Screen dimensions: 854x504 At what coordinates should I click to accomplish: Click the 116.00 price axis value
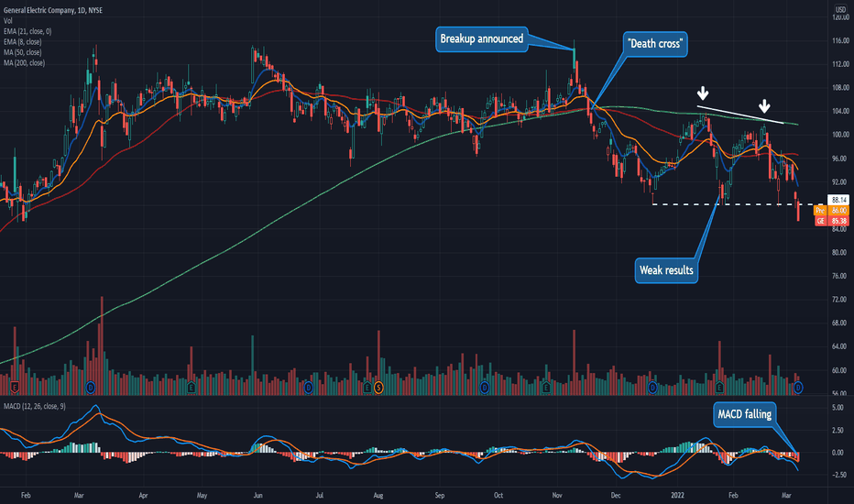pyautogui.click(x=840, y=41)
